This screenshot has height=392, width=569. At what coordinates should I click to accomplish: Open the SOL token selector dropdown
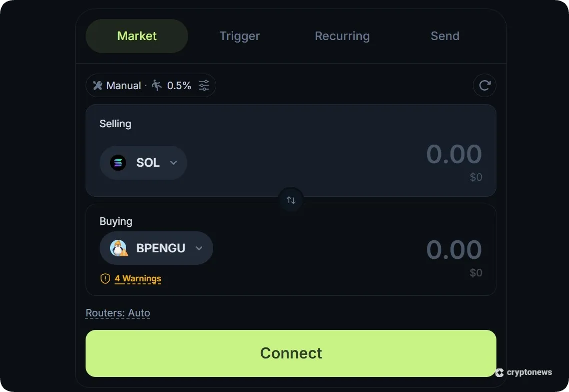coord(174,162)
